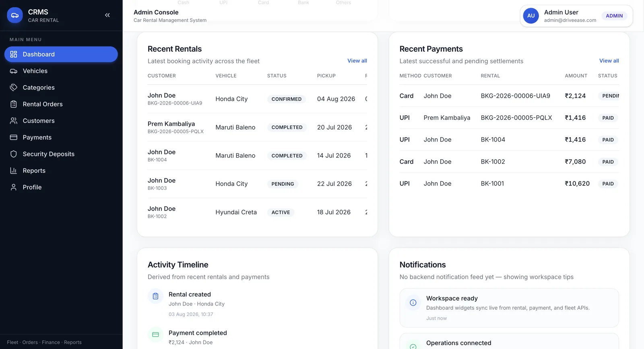Go to Vehicles in sidebar
The width and height of the screenshot is (644, 349).
pos(61,71)
